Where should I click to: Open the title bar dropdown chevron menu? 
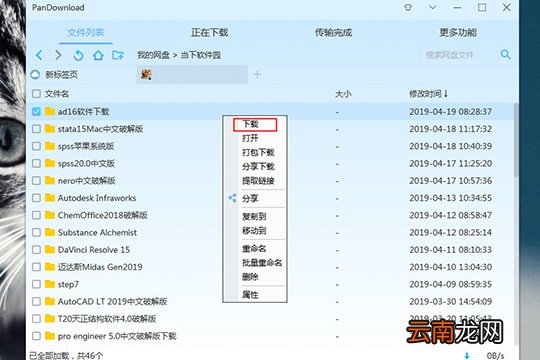(433, 8)
